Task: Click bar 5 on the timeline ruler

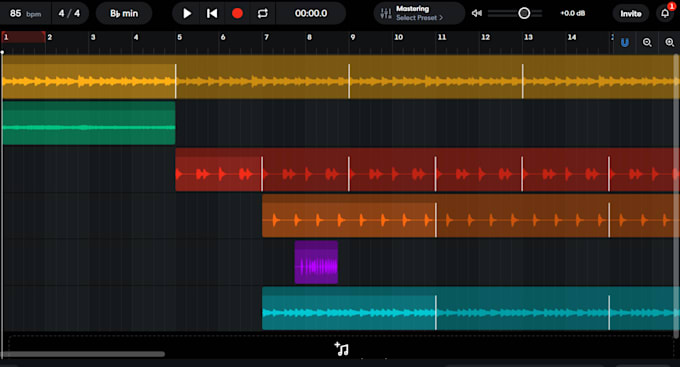Action: pos(180,37)
